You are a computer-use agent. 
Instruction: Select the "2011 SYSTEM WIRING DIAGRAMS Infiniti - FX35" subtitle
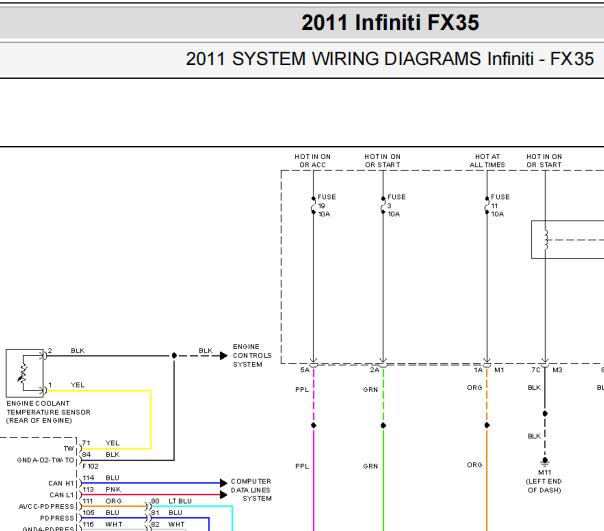click(x=390, y=59)
